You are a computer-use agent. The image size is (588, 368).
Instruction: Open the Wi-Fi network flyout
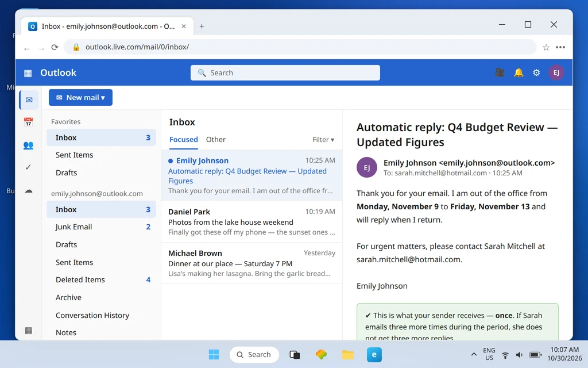[x=505, y=355]
